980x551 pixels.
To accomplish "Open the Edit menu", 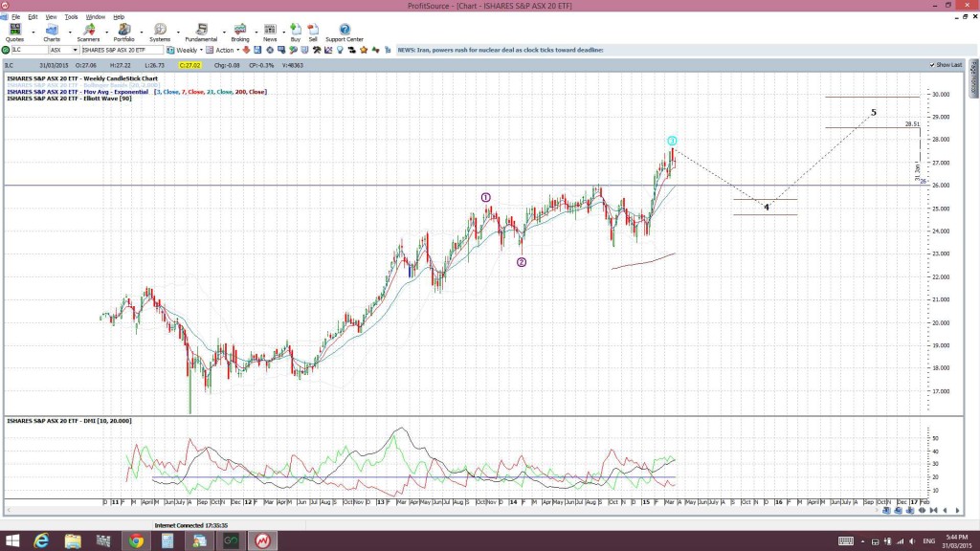I will 33,17.
